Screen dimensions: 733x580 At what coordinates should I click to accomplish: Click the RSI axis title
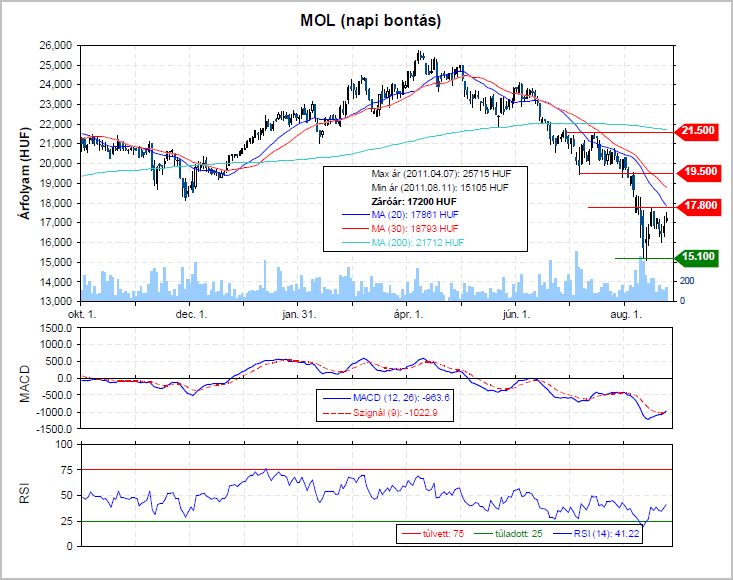[24, 494]
